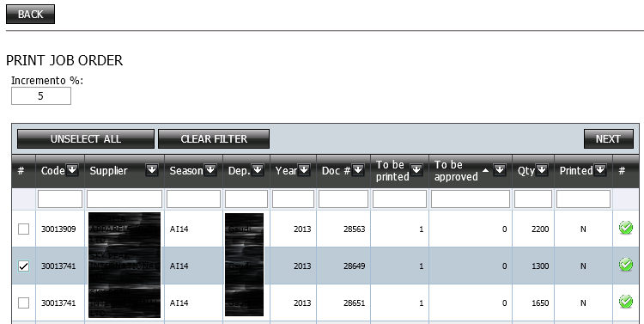
Task: Focus the To be approved filter box
Action: click(x=471, y=199)
